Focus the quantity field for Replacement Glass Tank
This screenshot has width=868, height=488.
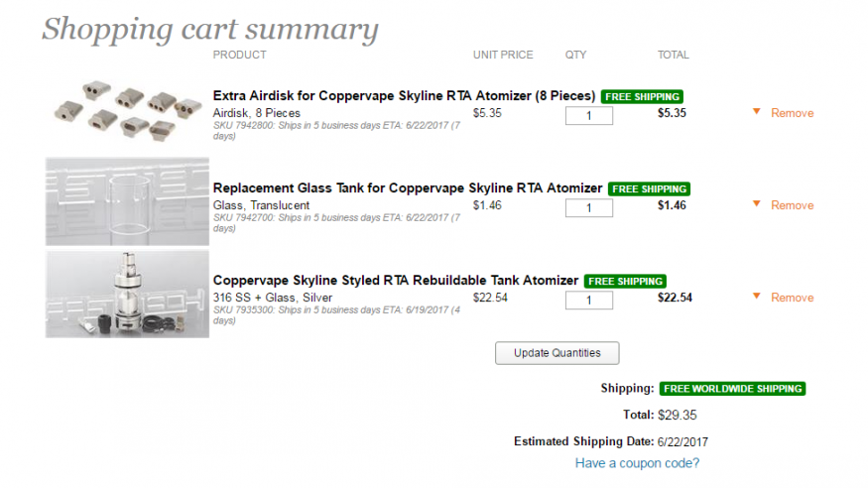[x=588, y=207]
